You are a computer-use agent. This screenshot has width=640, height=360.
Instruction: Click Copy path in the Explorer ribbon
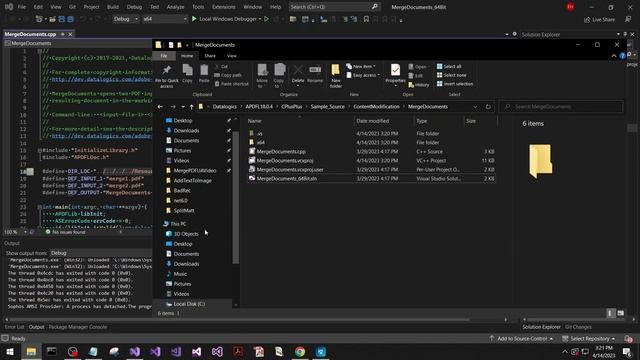228,75
